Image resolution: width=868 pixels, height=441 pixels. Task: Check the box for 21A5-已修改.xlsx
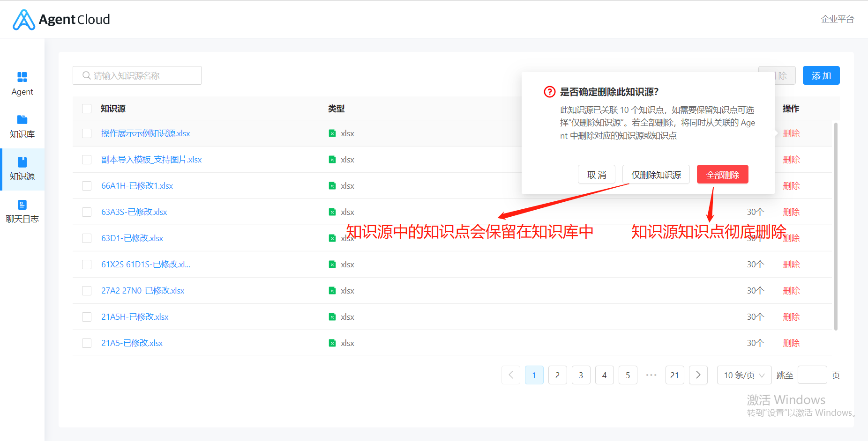87,343
